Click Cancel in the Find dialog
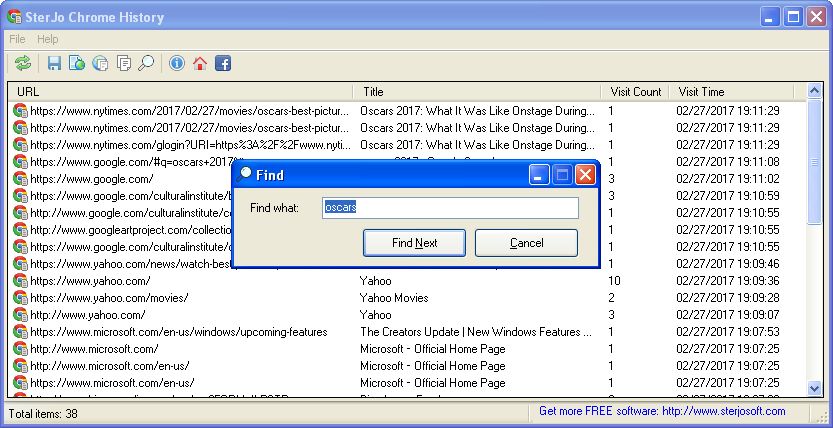Image resolution: width=833 pixels, height=428 pixels. click(526, 243)
